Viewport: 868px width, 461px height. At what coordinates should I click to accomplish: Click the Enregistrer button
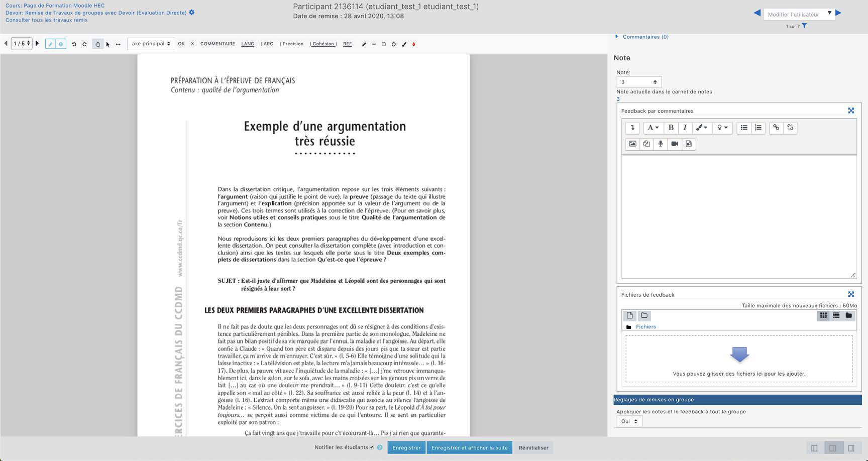pos(406,447)
